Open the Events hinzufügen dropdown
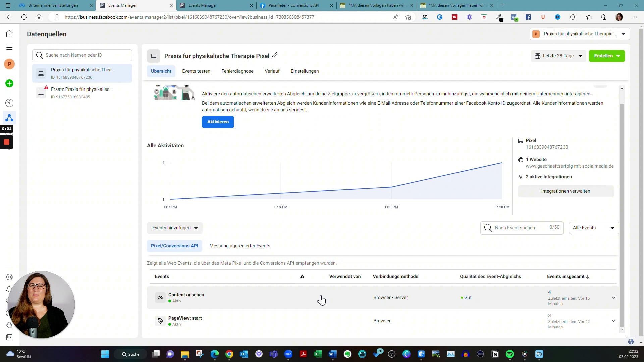 (x=174, y=228)
